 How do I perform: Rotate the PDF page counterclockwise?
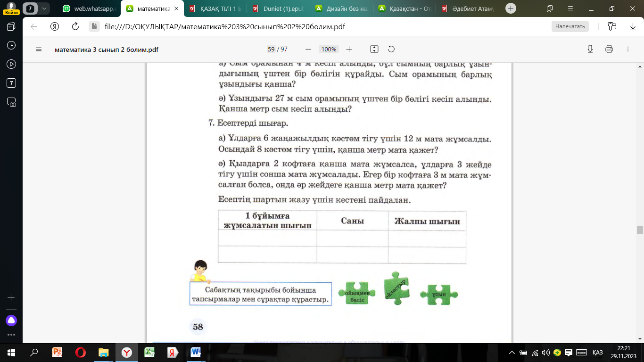391,49
